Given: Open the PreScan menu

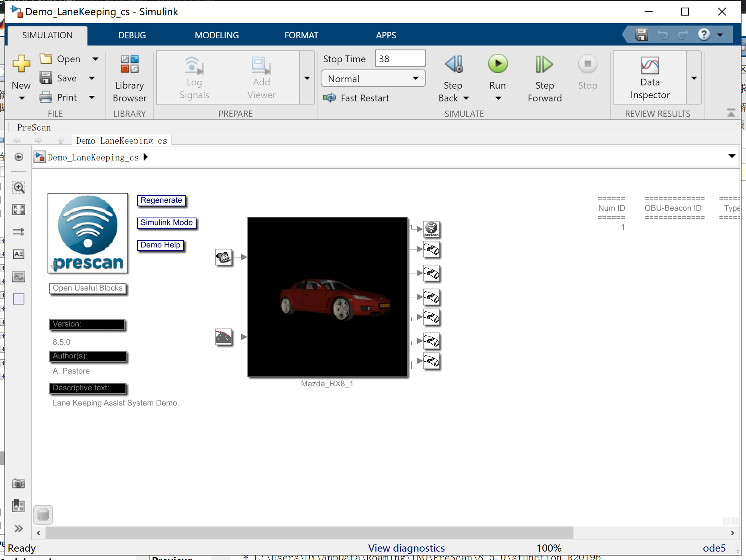Looking at the screenshot, I should tap(34, 127).
